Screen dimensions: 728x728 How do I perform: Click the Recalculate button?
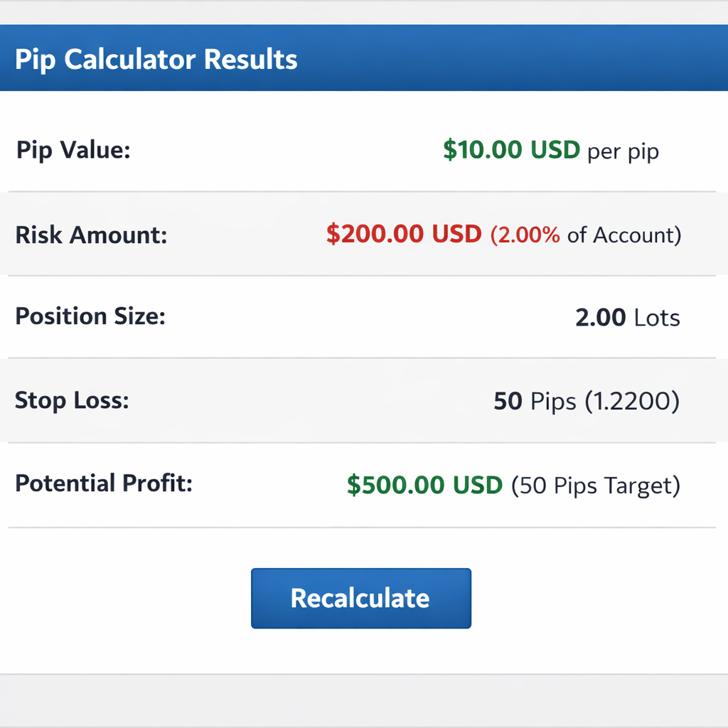[x=360, y=598]
